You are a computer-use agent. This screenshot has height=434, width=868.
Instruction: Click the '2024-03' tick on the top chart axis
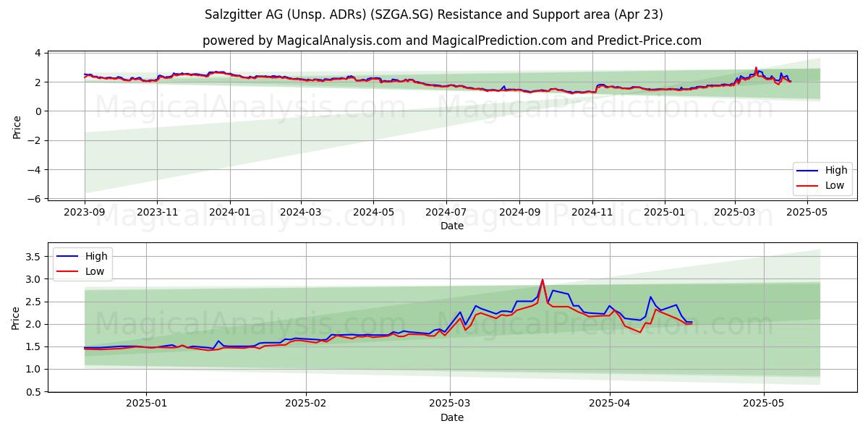point(301,213)
